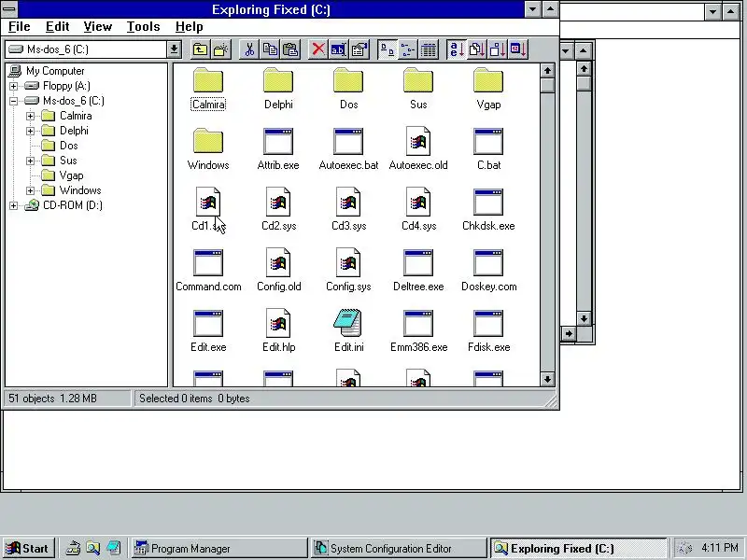Expand the Windows folder tree node
This screenshot has height=560, width=747.
[x=31, y=191]
